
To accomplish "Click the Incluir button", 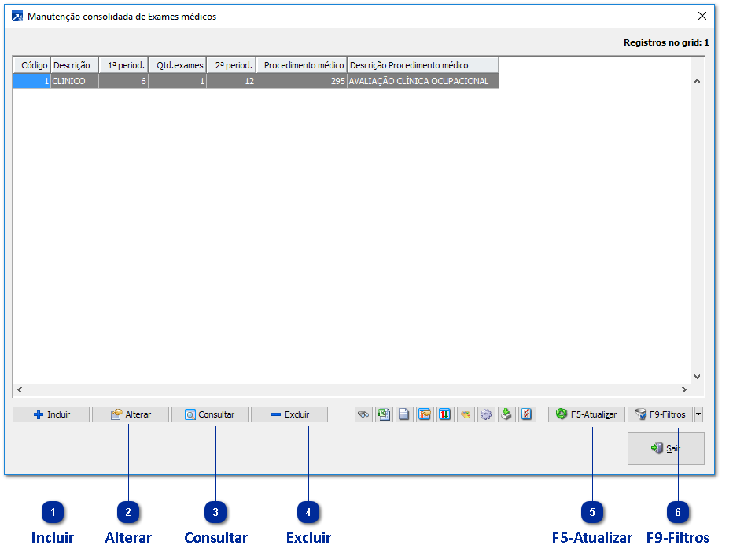I will click(51, 414).
